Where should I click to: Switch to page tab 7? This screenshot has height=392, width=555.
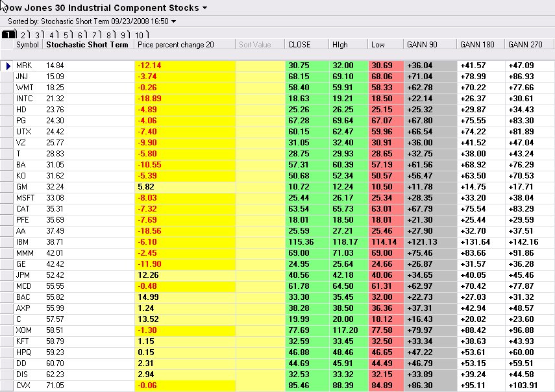coord(95,34)
